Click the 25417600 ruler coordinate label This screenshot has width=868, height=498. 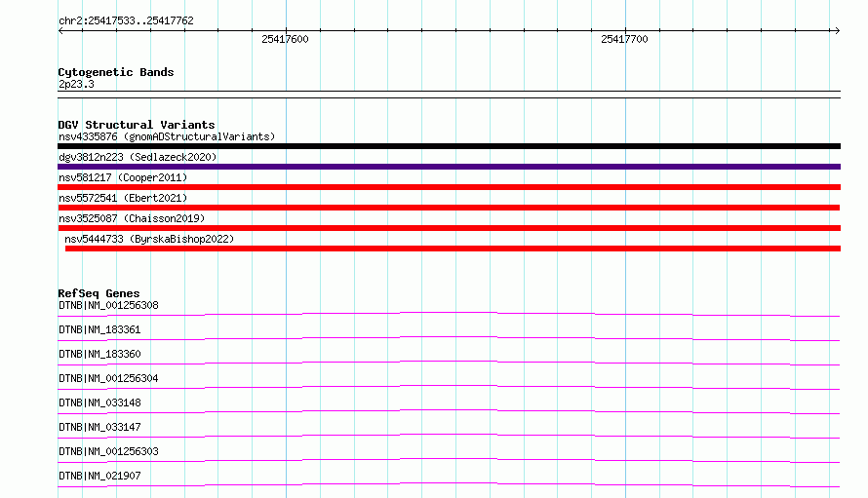[x=285, y=39]
